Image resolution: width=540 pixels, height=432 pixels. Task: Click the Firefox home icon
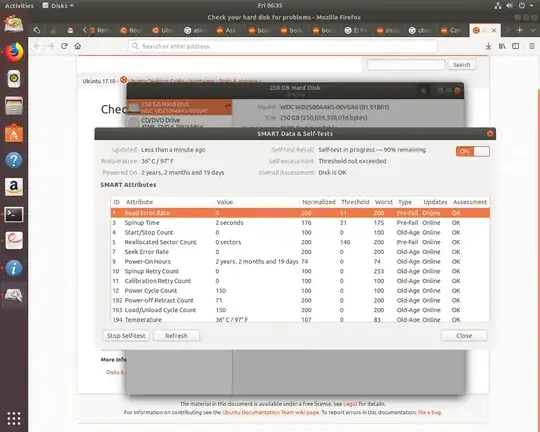(78, 46)
